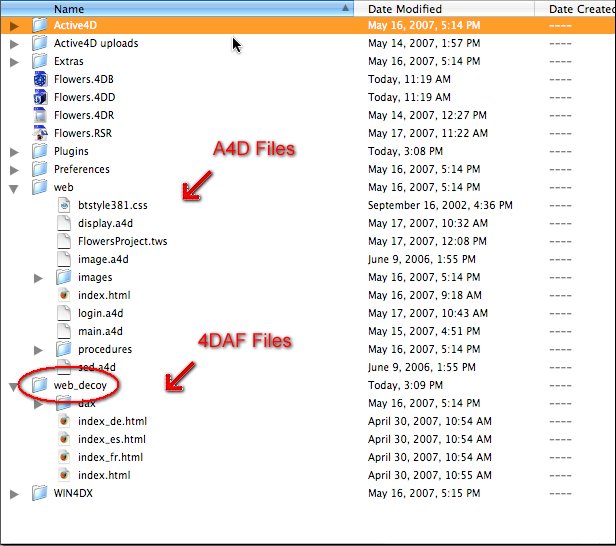Click the Active4D uploads folder icon

click(40, 43)
